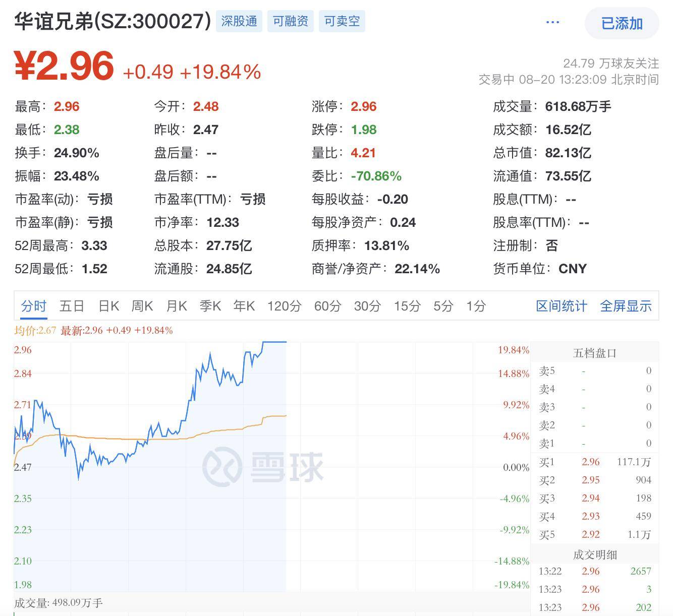
Task: Switch to the 60分 chart tab
Action: pyautogui.click(x=328, y=306)
